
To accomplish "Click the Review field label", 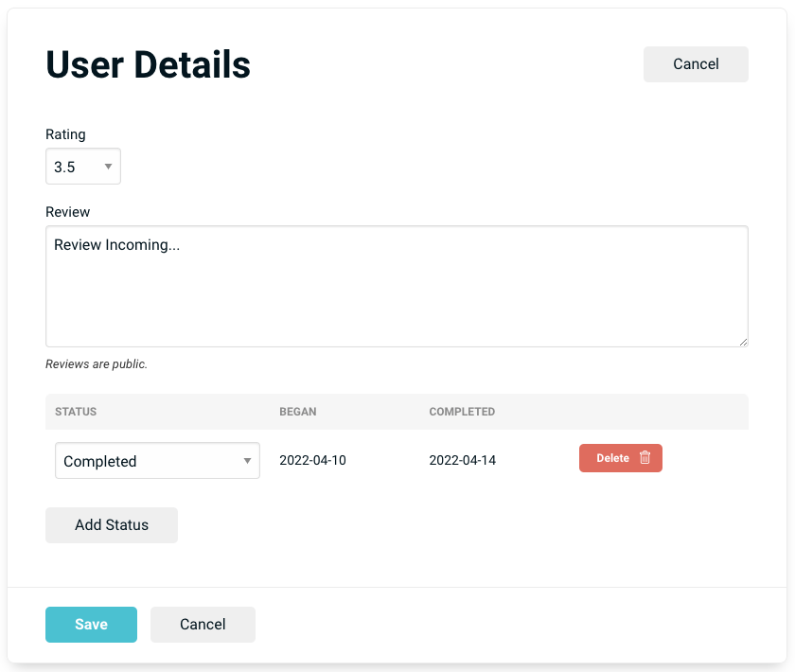I will pos(68,212).
